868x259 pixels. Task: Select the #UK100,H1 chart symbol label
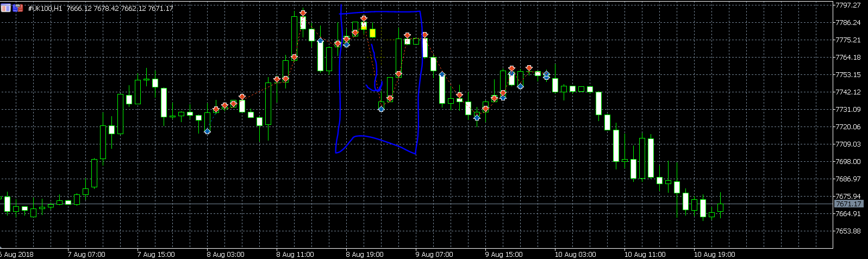pos(45,9)
